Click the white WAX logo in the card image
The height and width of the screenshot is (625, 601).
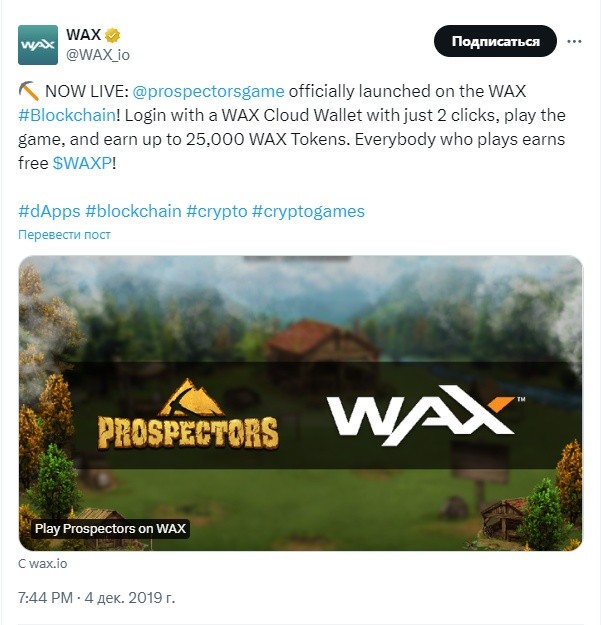pos(426,415)
